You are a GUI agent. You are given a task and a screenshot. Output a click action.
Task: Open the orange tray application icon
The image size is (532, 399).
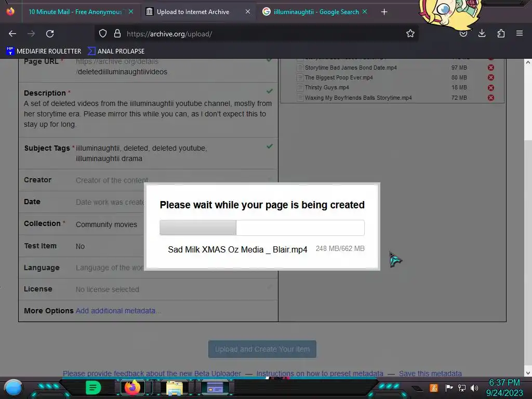(x=434, y=388)
